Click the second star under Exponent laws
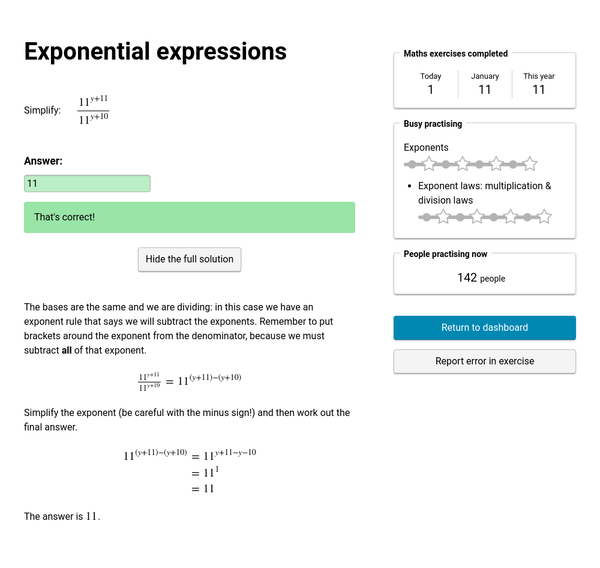This screenshot has height=568, width=600. [x=477, y=216]
